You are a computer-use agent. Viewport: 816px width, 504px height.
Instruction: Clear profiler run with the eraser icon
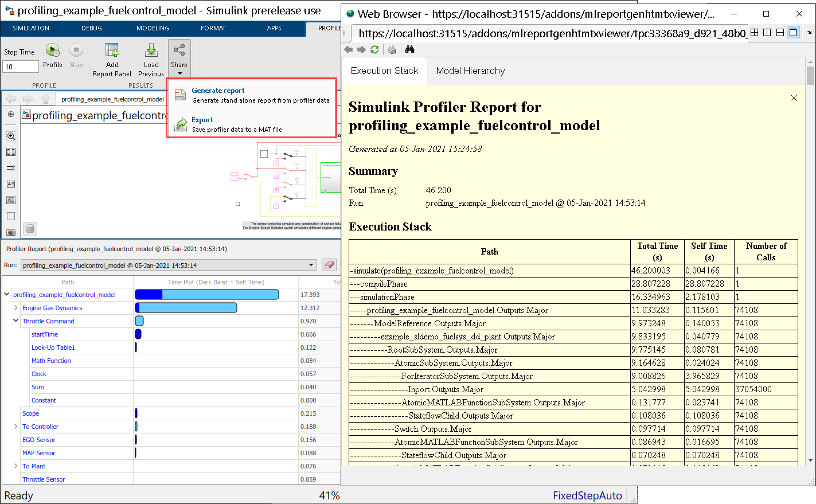pos(329,265)
